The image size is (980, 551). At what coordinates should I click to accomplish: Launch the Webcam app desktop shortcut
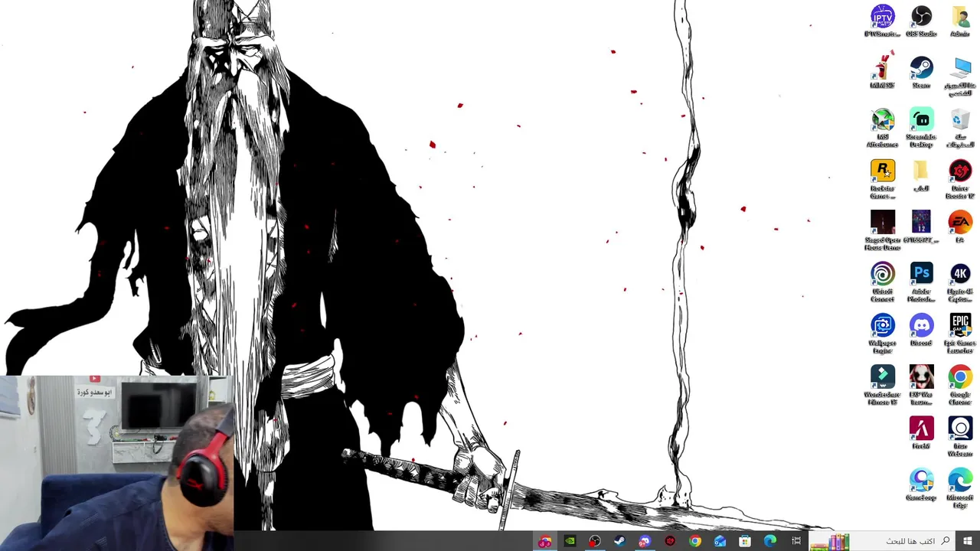(x=960, y=436)
